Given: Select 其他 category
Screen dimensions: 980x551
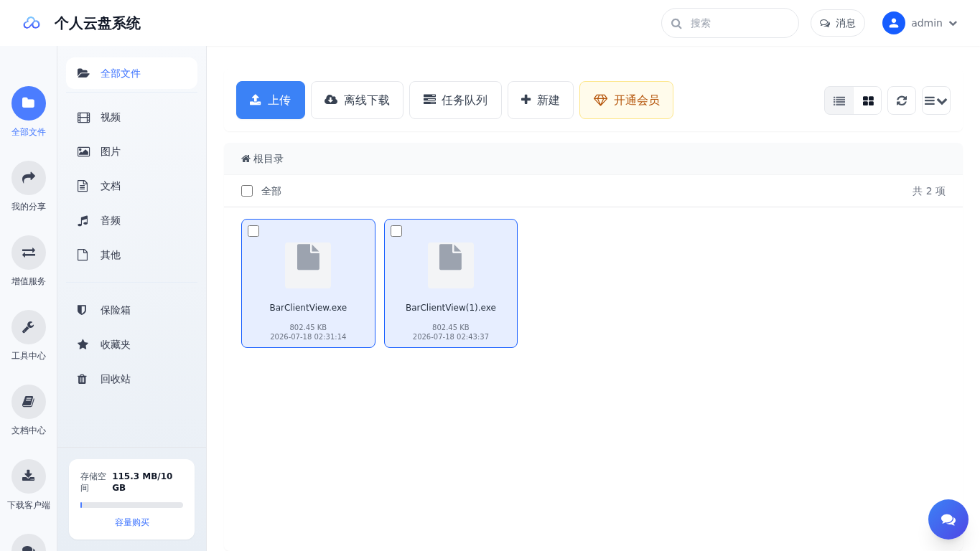Looking at the screenshot, I should coord(131,255).
